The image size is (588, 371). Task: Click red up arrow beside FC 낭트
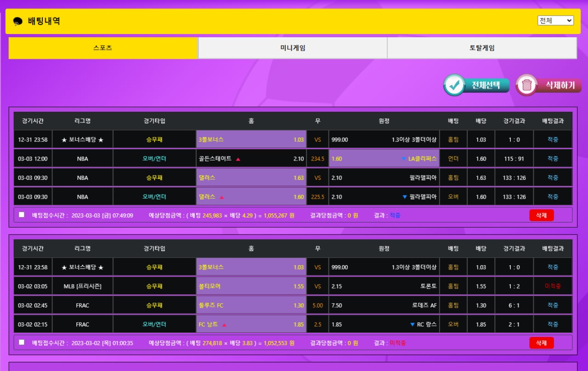pos(224,325)
